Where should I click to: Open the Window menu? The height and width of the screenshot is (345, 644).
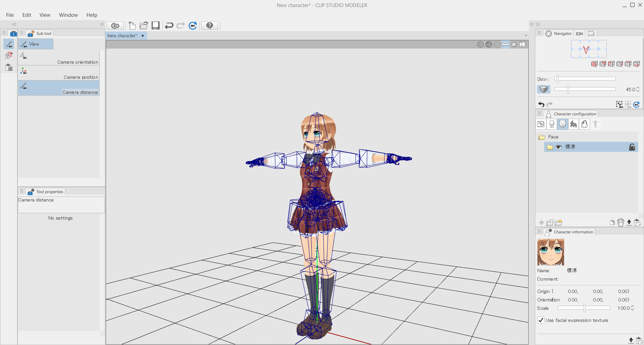point(68,15)
